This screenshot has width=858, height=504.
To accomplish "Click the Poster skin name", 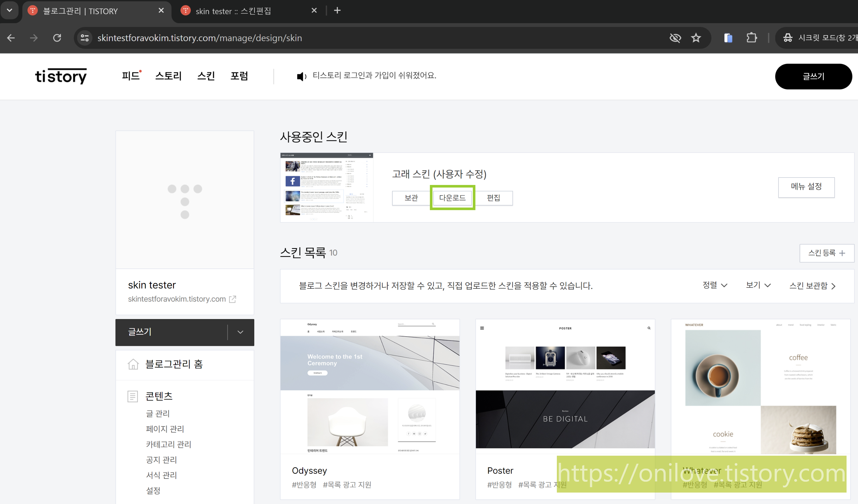I will click(500, 471).
